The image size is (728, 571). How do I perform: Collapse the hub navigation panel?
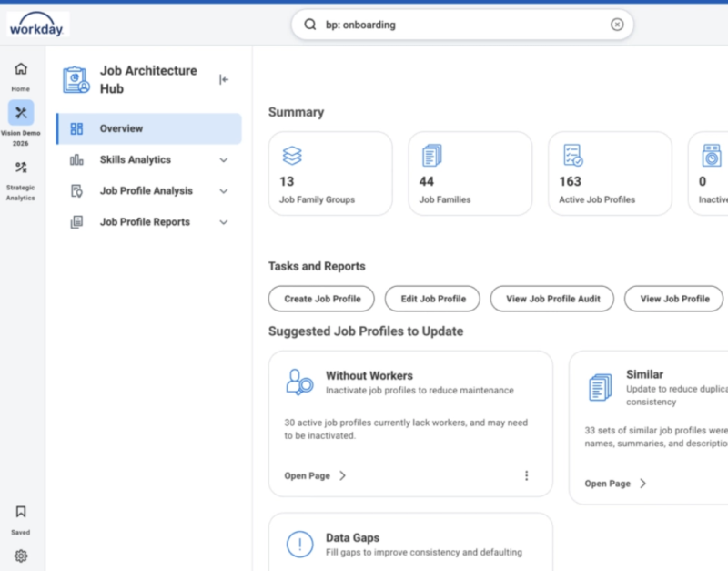point(224,79)
